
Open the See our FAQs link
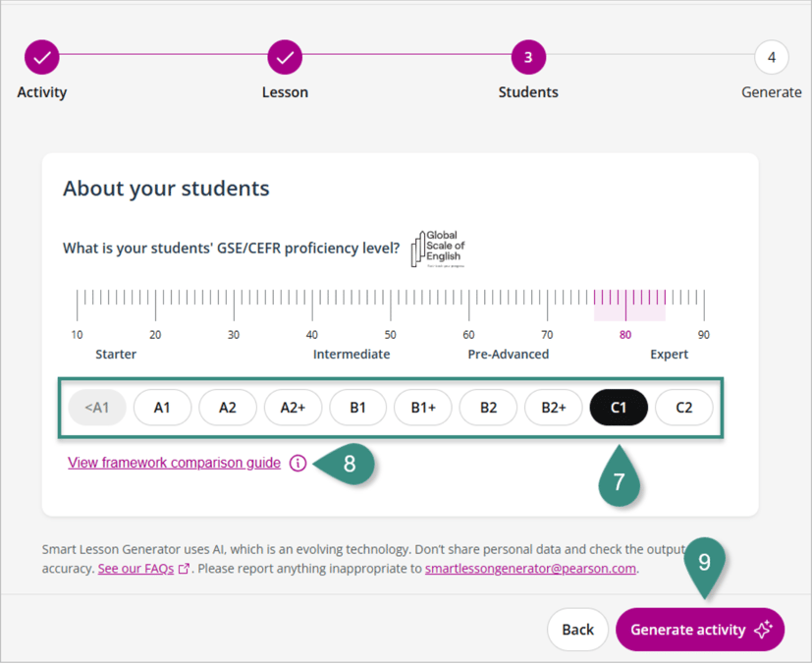[x=136, y=568]
